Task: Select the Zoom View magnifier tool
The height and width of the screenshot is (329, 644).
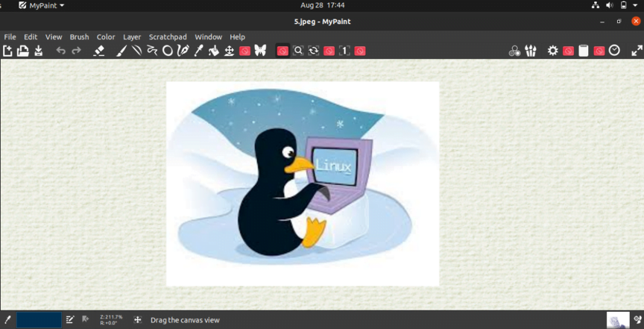Action: (298, 51)
